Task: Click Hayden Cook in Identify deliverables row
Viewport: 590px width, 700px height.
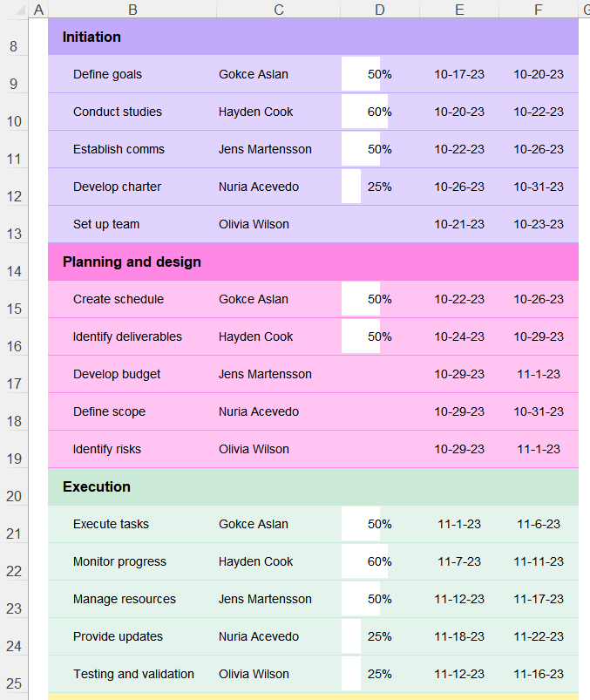Action: 255,336
